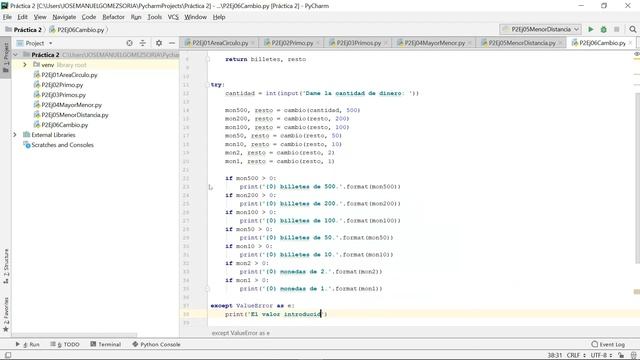Expand the venv library root folder
Image resolution: width=640 pixels, height=360 pixels.
click(24, 64)
